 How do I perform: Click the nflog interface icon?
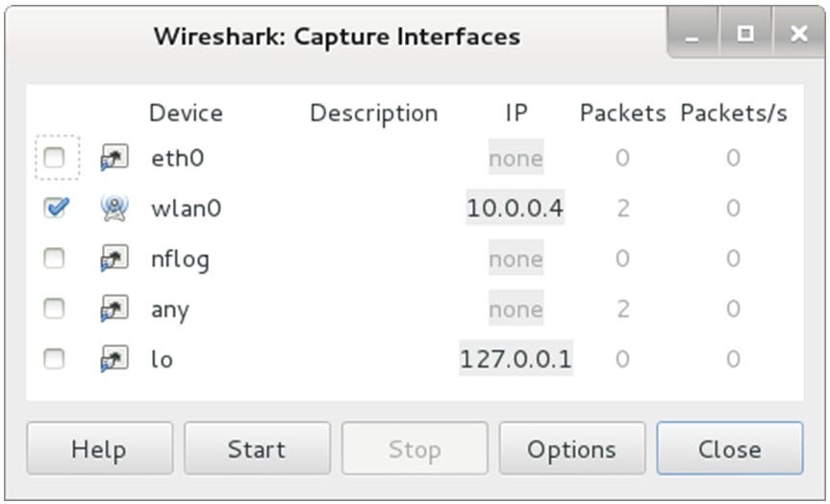pos(114,259)
